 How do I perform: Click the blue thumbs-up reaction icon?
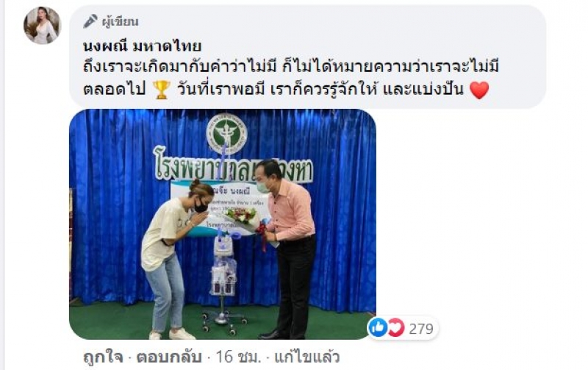tap(378, 327)
